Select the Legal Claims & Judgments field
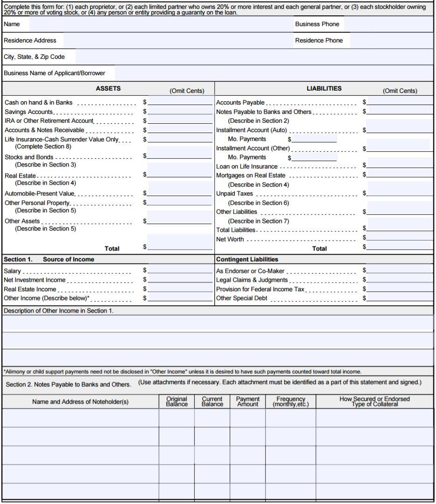 click(x=400, y=280)
